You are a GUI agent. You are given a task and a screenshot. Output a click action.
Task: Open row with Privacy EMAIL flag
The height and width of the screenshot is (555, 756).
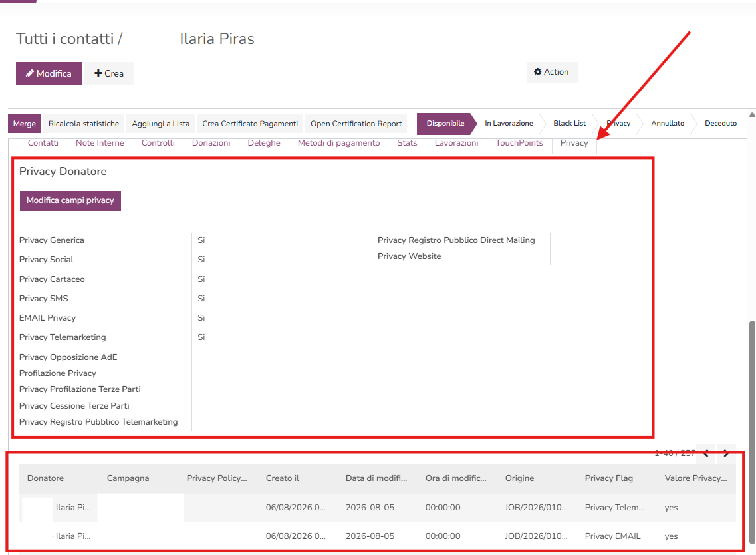(378, 536)
